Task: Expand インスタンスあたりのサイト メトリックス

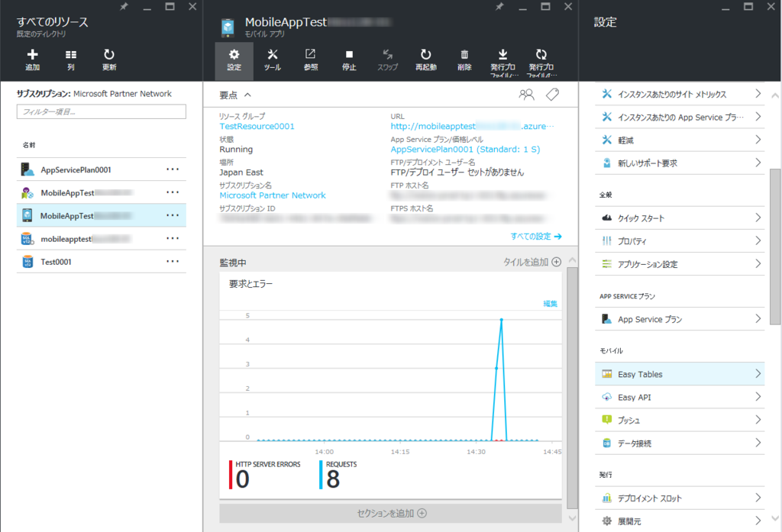Action: (679, 94)
